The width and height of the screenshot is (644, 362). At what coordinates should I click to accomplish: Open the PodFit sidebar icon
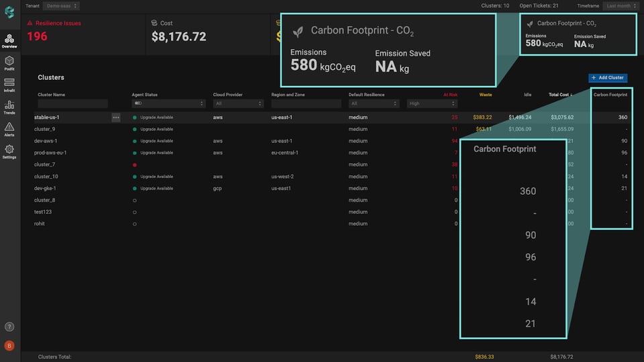pyautogui.click(x=9, y=63)
